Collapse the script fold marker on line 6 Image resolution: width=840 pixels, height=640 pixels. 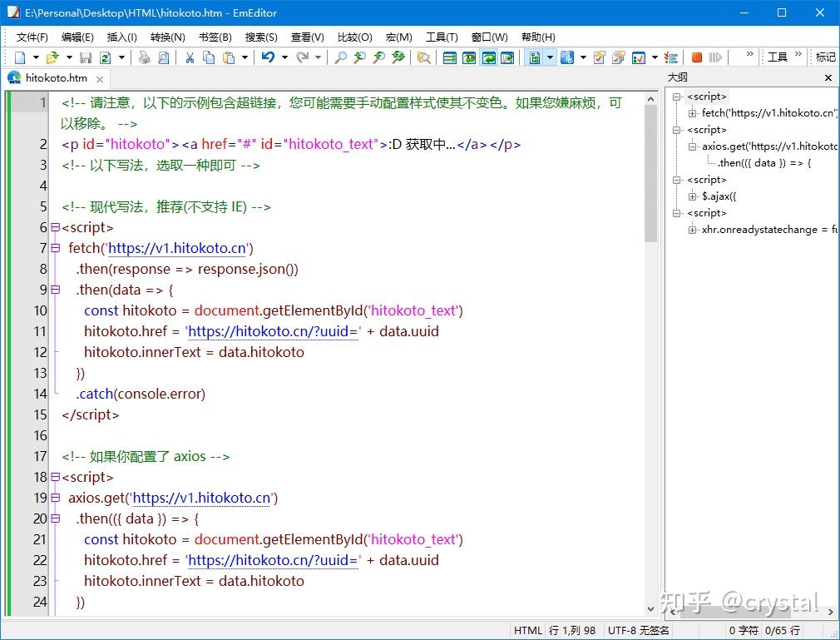(55, 227)
